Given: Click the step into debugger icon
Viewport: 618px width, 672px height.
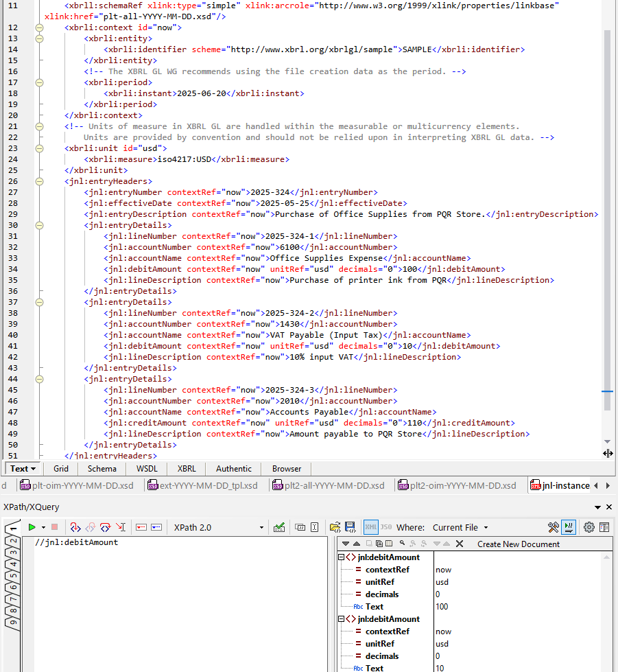Looking at the screenshot, I should [75, 527].
